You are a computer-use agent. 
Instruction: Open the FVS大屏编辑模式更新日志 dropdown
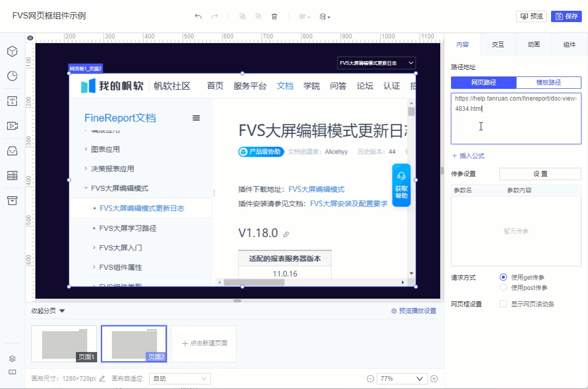[x=376, y=63]
